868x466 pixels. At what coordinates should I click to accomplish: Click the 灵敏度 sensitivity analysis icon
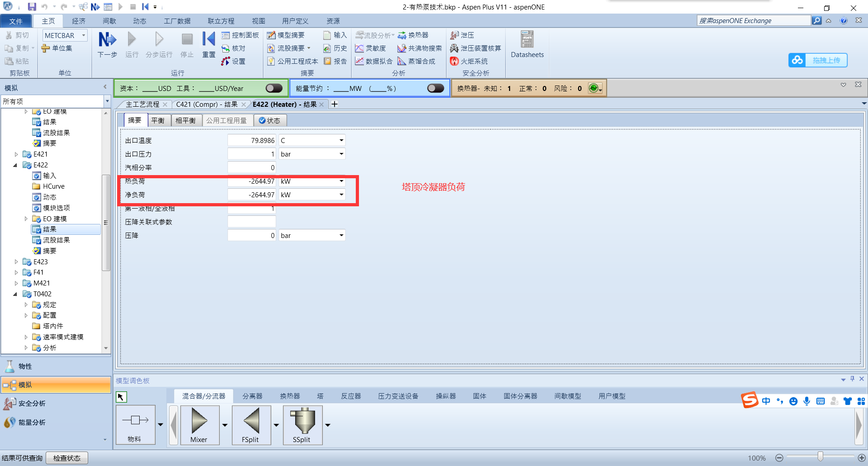pos(370,48)
